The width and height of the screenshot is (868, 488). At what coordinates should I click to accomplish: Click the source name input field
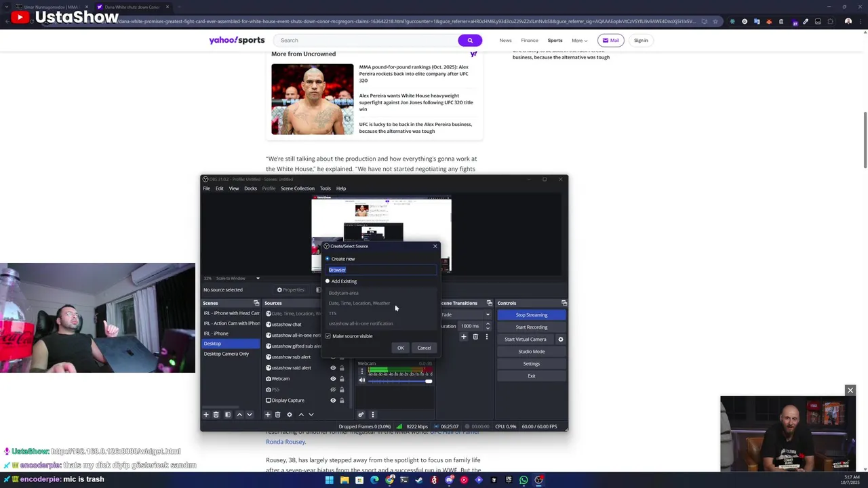pos(382,270)
